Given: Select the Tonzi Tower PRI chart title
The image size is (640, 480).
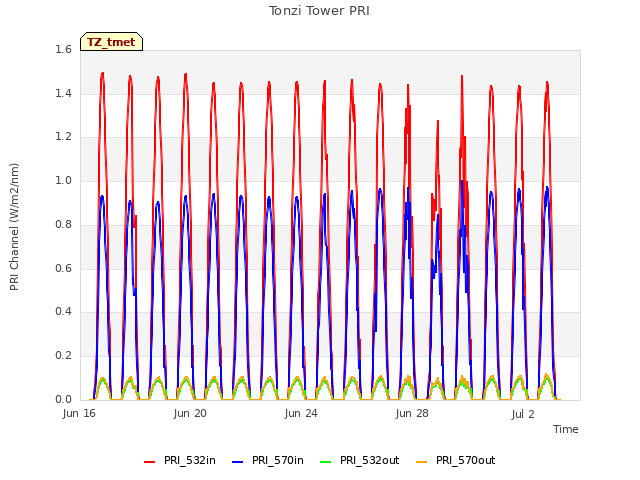Looking at the screenshot, I should pos(319,11).
